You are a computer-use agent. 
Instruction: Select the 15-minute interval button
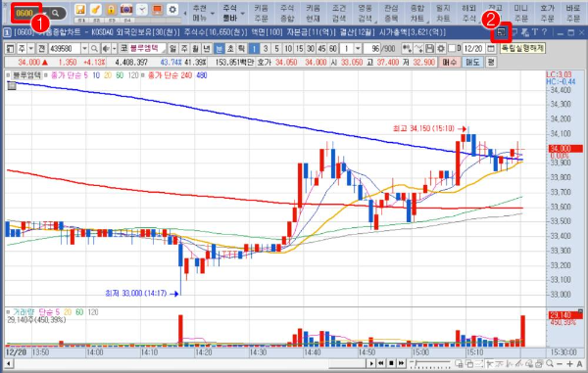[299, 48]
